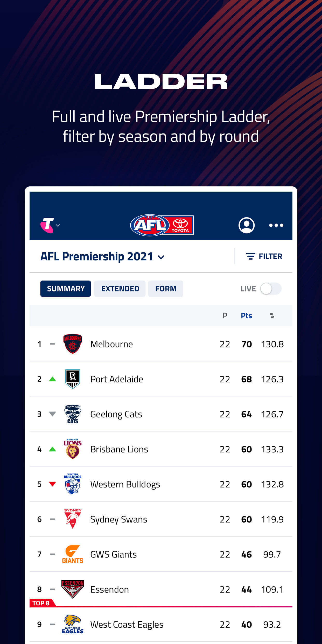Tap the Geelong Cats club logo
The image size is (322, 644).
click(x=73, y=414)
